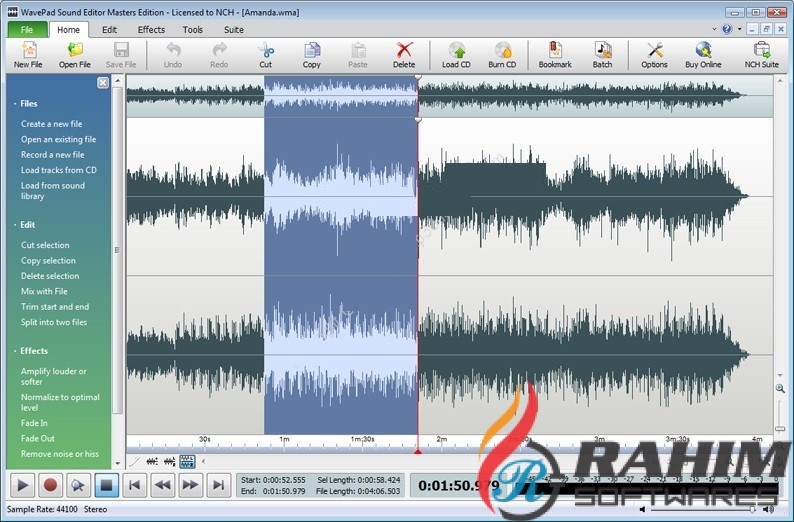Start recording with the red Record button
This screenshot has height=522, width=794.
point(50,485)
